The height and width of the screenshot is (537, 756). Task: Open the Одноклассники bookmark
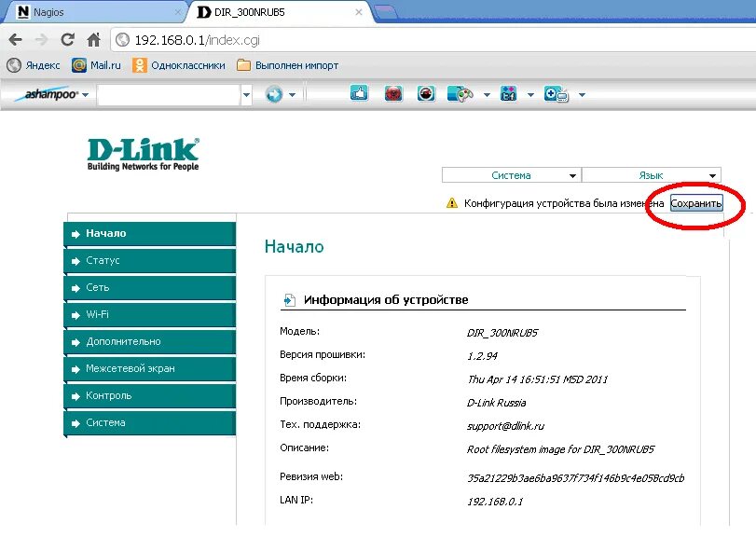tap(179, 65)
